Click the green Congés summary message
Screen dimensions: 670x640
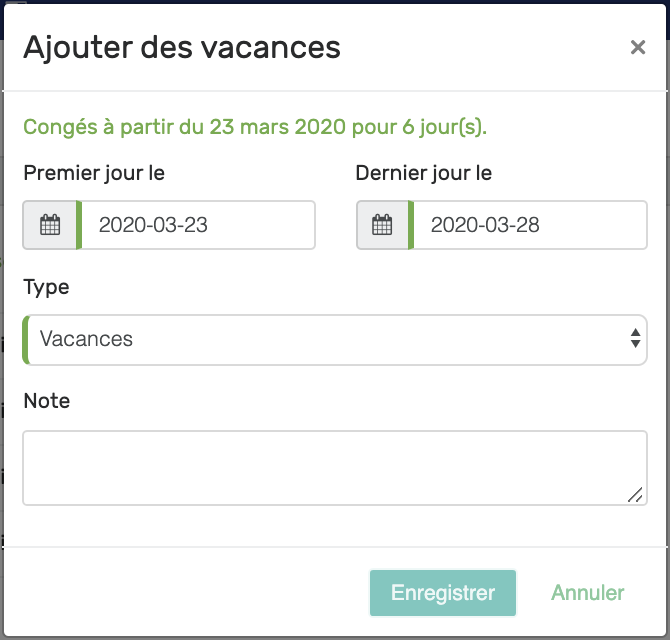[255, 127]
